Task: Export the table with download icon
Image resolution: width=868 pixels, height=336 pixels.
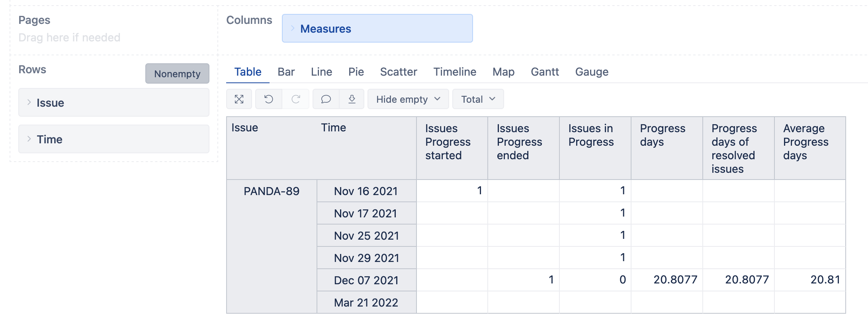Action: tap(352, 99)
